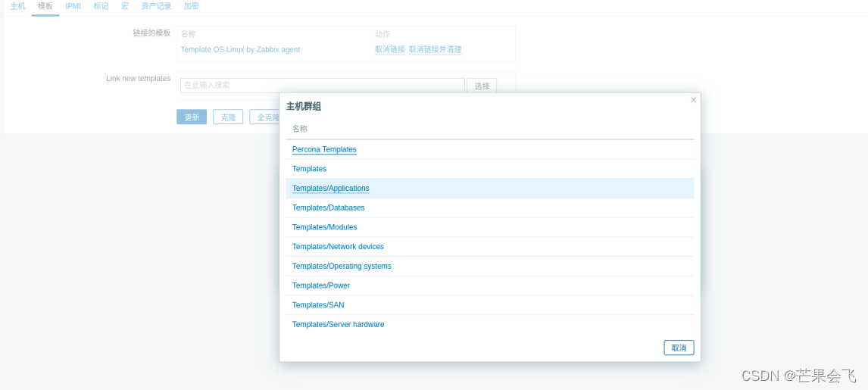Click the 更新 button
The height and width of the screenshot is (390, 868).
192,117
